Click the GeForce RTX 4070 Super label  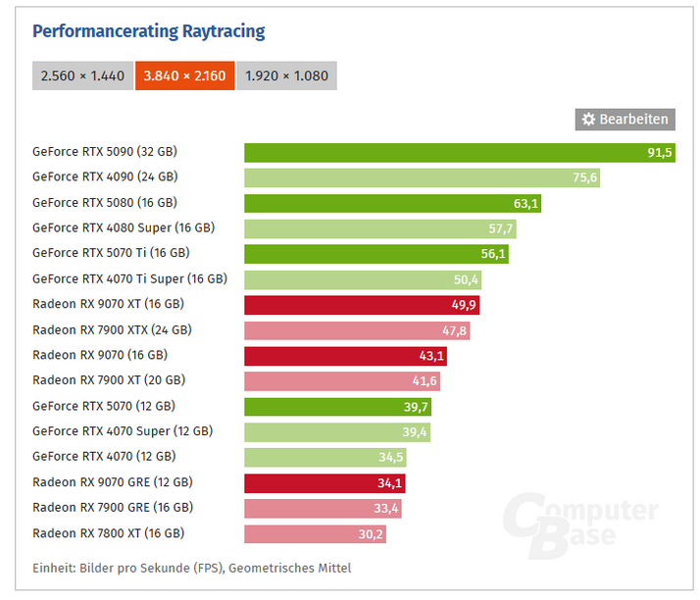point(123,431)
